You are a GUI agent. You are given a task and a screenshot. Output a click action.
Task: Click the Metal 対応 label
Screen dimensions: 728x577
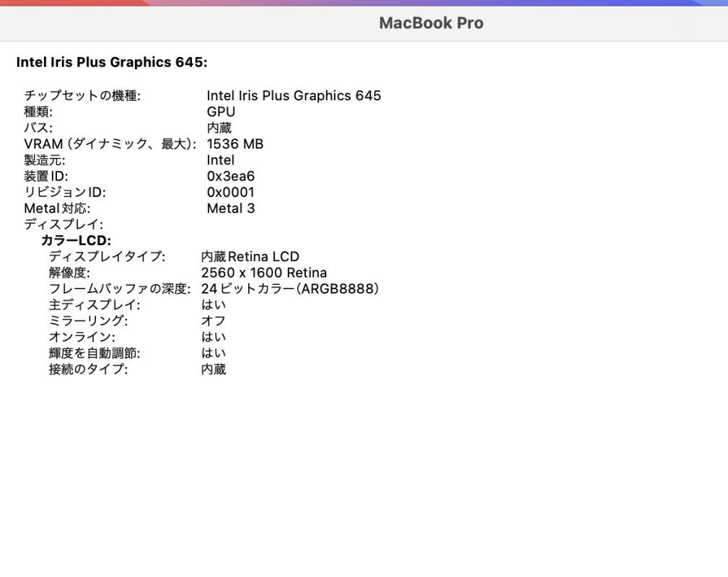click(57, 208)
